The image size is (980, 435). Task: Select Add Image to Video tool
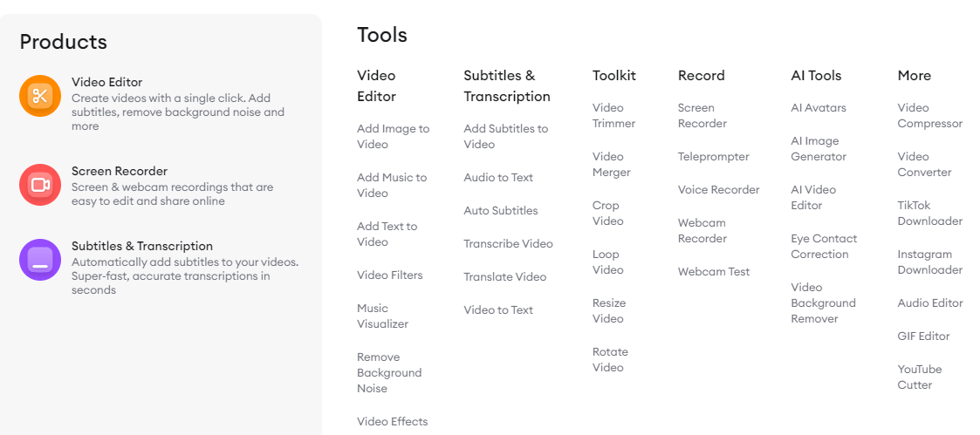(x=393, y=137)
